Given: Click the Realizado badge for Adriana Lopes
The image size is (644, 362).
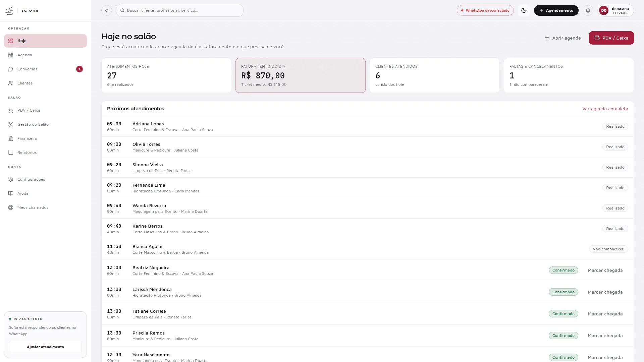Looking at the screenshot, I should pyautogui.click(x=615, y=126).
